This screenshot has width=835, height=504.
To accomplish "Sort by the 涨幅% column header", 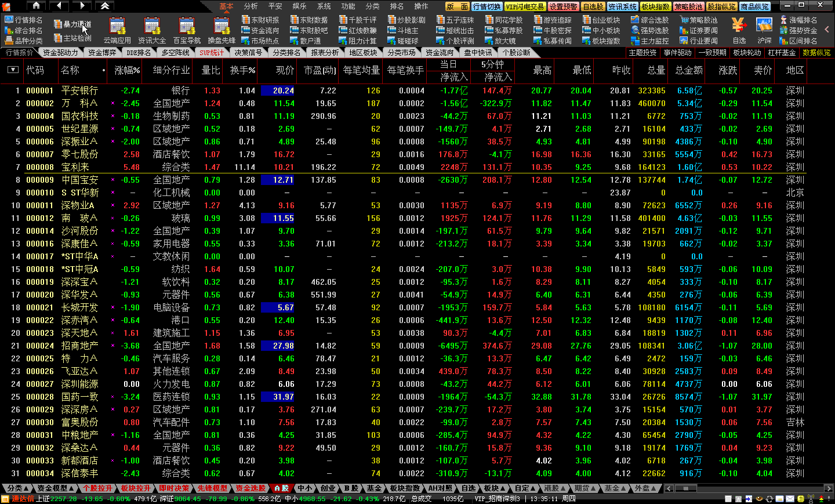I will [x=127, y=70].
